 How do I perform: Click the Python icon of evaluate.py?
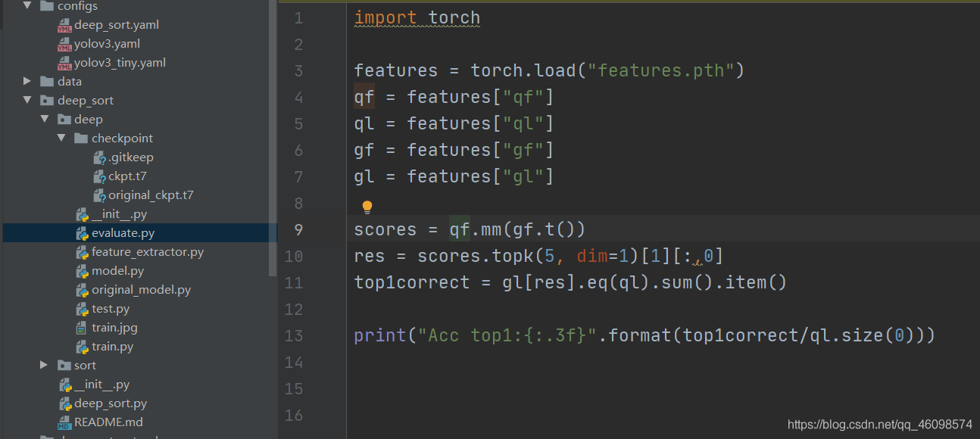point(82,233)
